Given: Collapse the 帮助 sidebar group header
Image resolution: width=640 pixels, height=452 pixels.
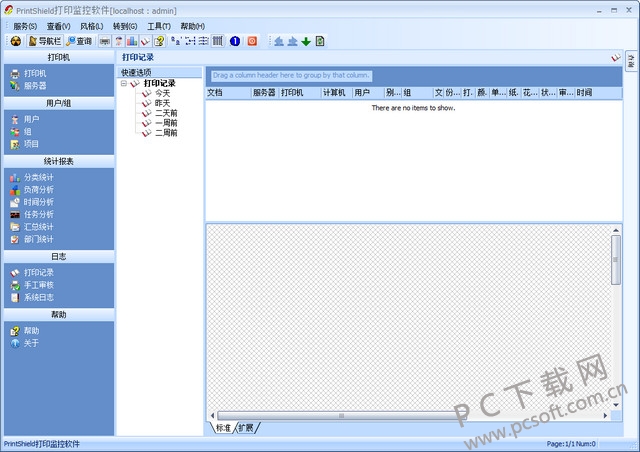Looking at the screenshot, I should [x=59, y=314].
